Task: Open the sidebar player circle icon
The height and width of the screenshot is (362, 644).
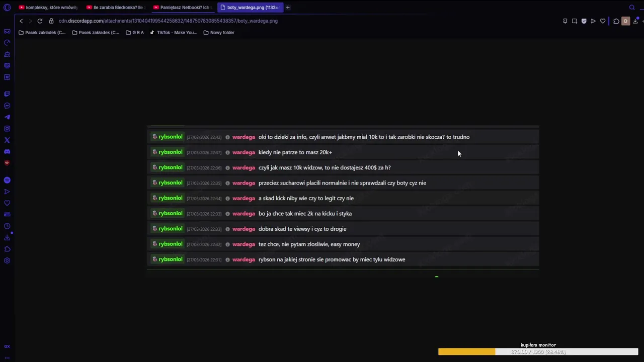Action: point(7,180)
